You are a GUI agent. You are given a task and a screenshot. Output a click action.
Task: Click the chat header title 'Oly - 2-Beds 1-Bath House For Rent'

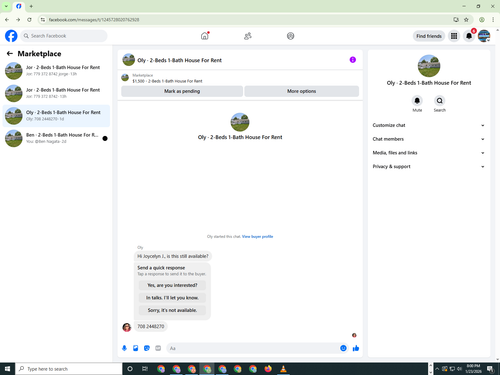pyautogui.click(x=179, y=60)
